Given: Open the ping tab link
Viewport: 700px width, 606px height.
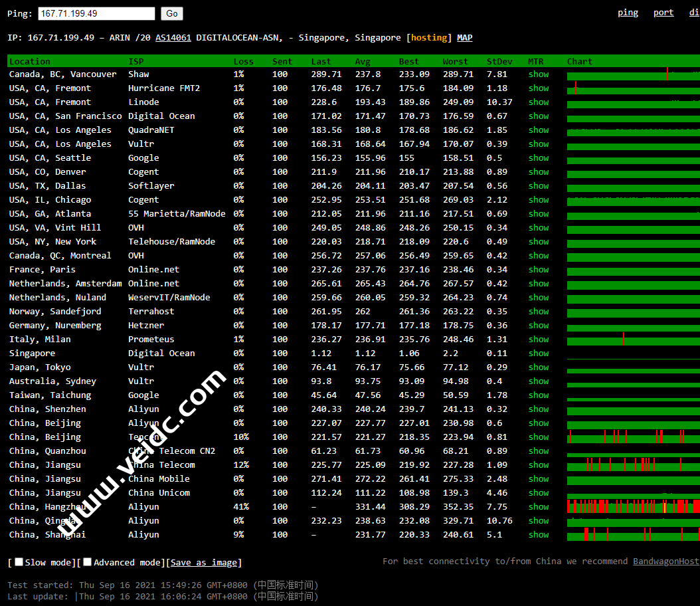Looking at the screenshot, I should (x=628, y=13).
